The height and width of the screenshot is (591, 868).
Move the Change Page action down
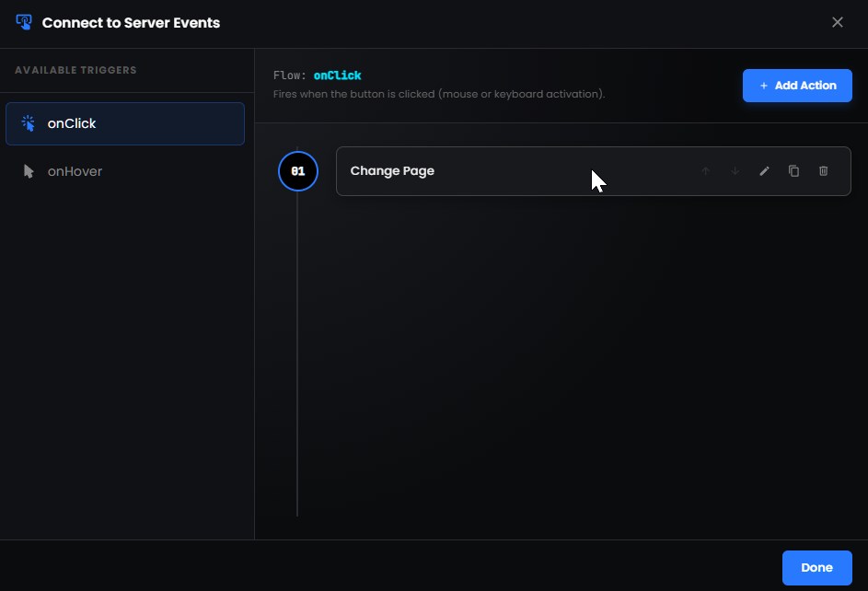(x=735, y=171)
